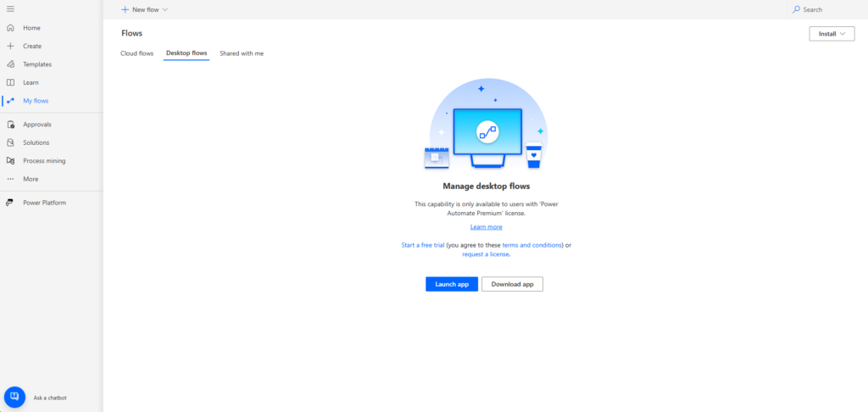868x412 pixels.
Task: Click the Home house icon
Action: 10,28
